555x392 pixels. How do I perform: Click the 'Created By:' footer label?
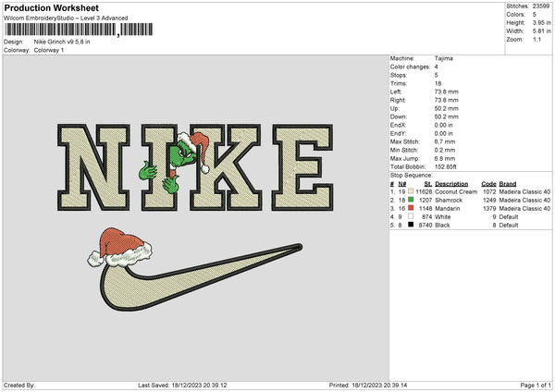[19, 385]
